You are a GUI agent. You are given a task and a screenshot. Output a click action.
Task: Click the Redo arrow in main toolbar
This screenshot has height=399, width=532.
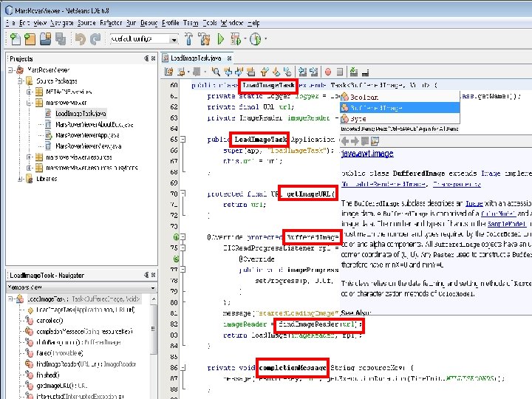point(95,39)
